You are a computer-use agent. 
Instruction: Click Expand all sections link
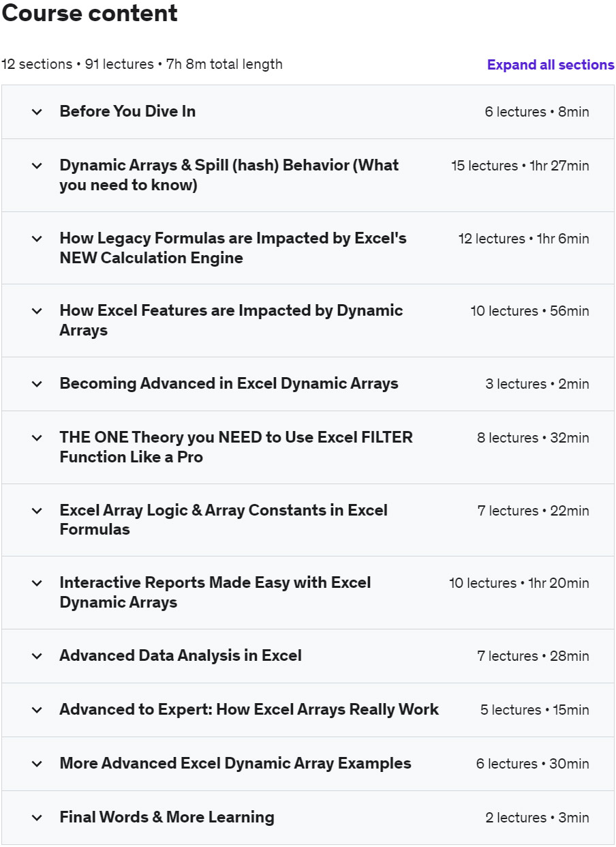coord(551,65)
